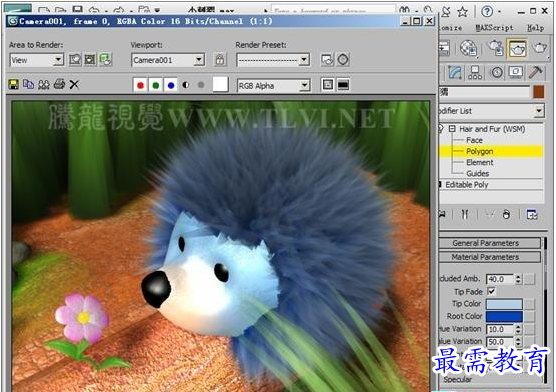
Task: Collapse the Material Parameters rollout
Action: (489, 257)
